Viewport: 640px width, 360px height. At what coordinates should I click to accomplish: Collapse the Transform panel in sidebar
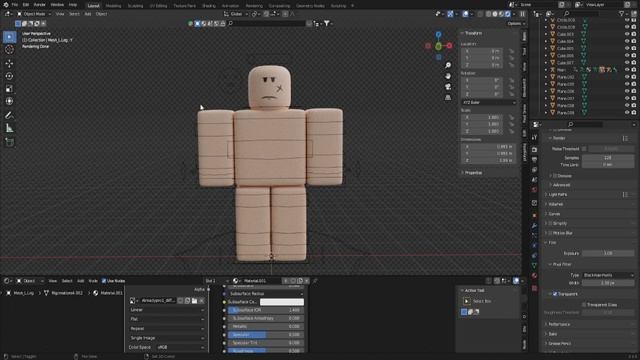coord(472,33)
